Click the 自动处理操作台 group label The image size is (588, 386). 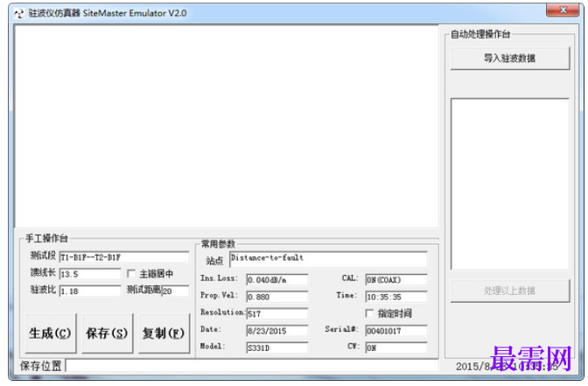point(480,34)
